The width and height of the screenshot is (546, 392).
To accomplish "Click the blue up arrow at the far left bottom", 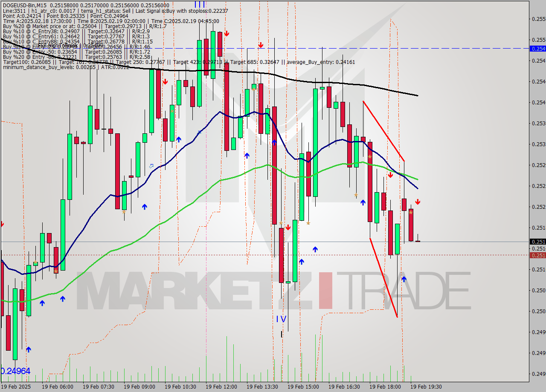I will point(29,349).
